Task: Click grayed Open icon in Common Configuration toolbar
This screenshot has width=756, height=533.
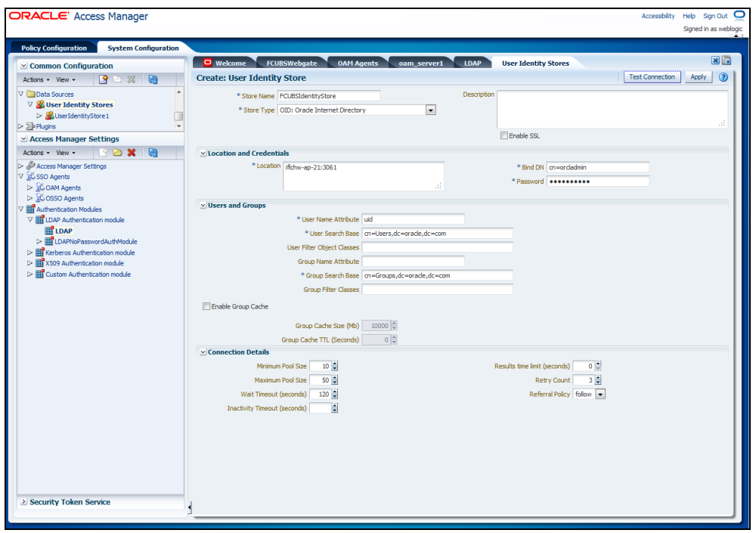Action: (117, 79)
